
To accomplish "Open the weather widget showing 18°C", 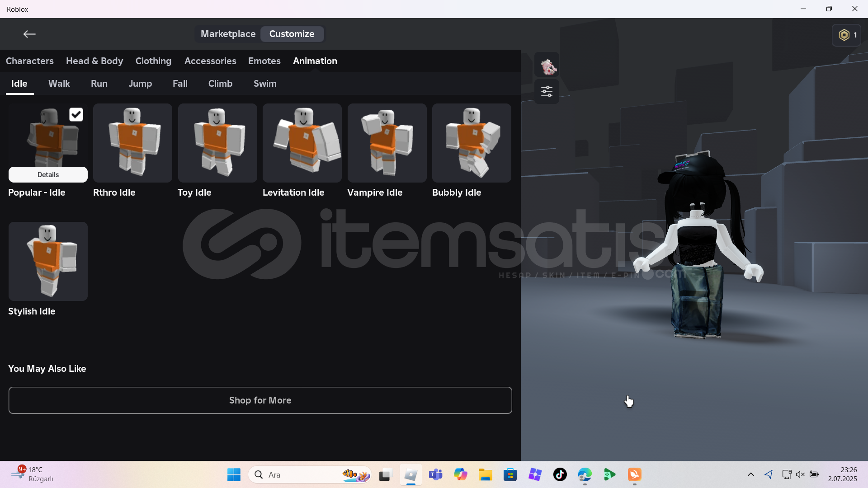I will (x=33, y=474).
